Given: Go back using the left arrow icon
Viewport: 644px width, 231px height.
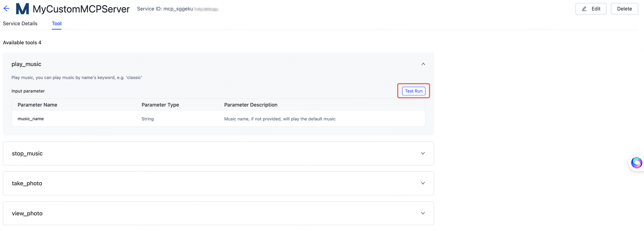Looking at the screenshot, I should pos(6,9).
